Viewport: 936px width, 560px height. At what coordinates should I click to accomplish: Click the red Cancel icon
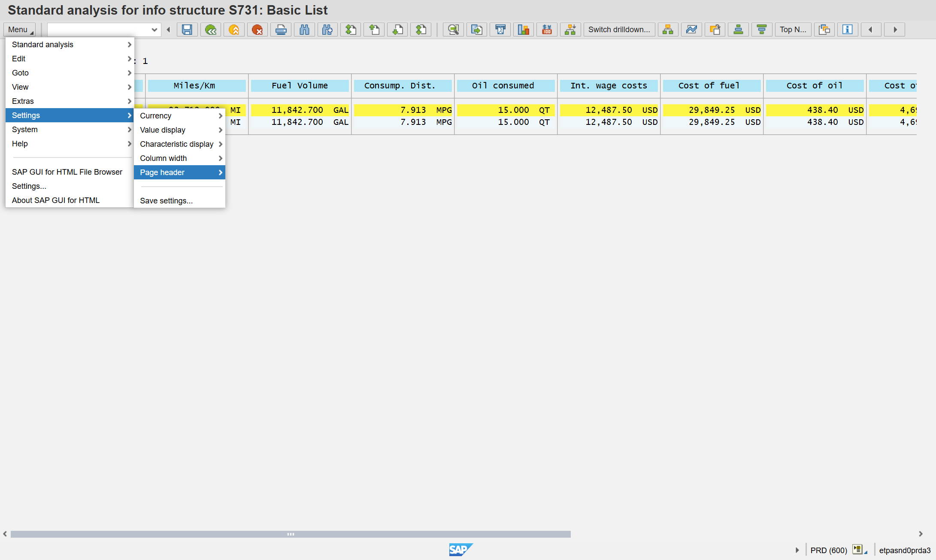tap(257, 30)
